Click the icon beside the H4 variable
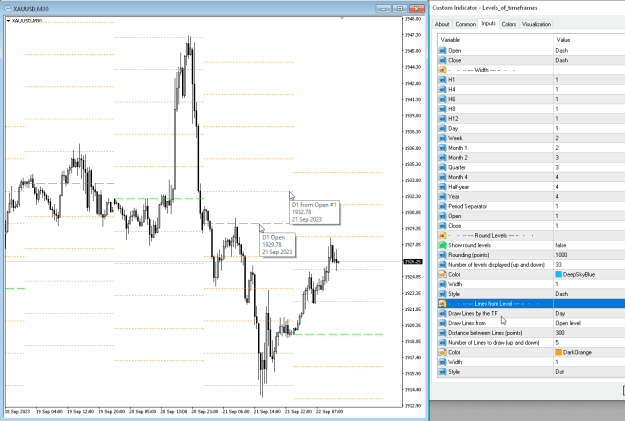This screenshot has width=625, height=421. click(x=442, y=89)
